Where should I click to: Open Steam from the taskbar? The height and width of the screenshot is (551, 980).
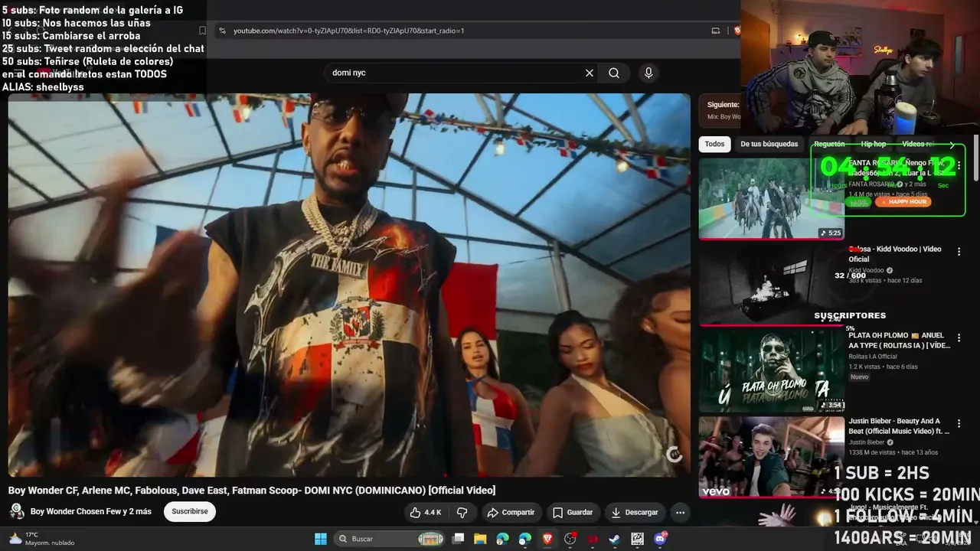point(615,539)
